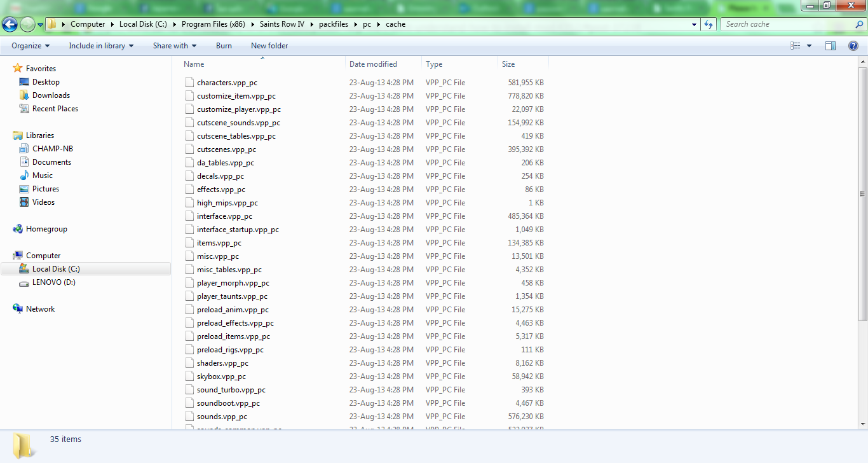This screenshot has height=463, width=868.
Task: Open the address bar history dropdown
Action: 695,24
